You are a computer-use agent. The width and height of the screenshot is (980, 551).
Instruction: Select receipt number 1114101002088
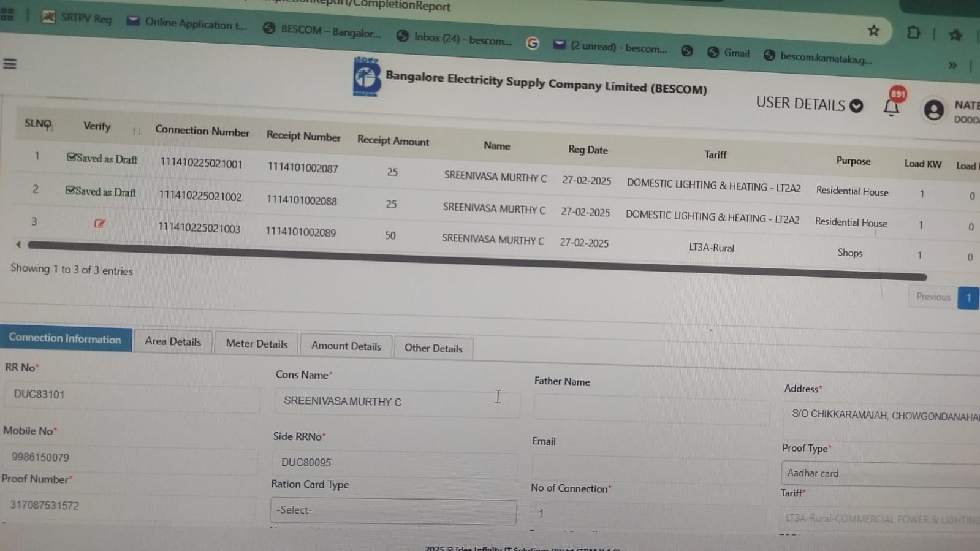pos(302,200)
